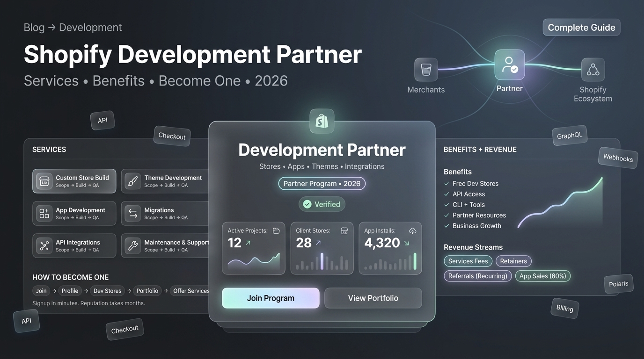
Task: Click the Migrations transfer-arrows icon
Action: [132, 213]
